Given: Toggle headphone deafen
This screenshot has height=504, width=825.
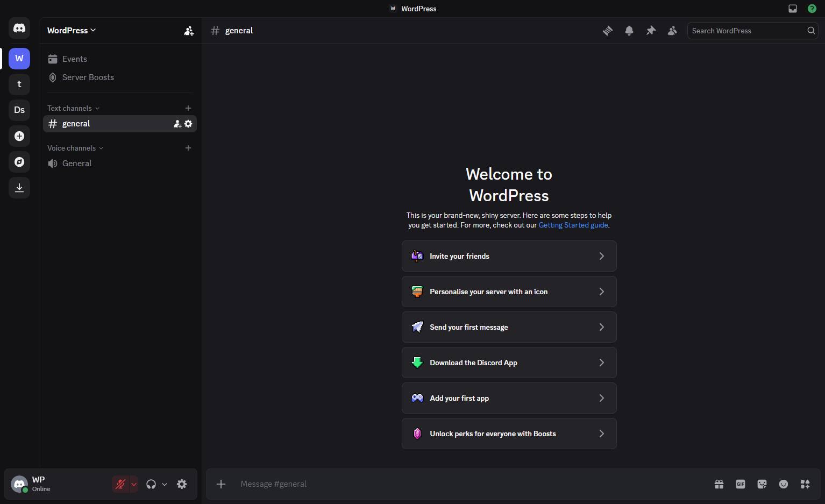Looking at the screenshot, I should point(151,484).
